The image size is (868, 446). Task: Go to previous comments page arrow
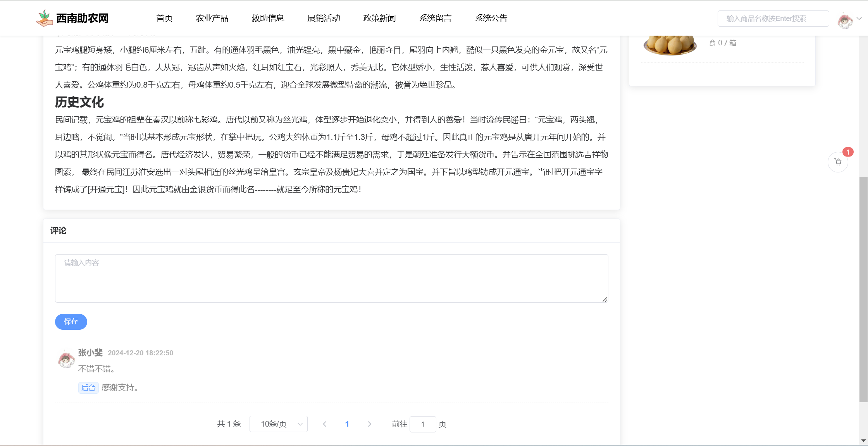click(x=325, y=424)
